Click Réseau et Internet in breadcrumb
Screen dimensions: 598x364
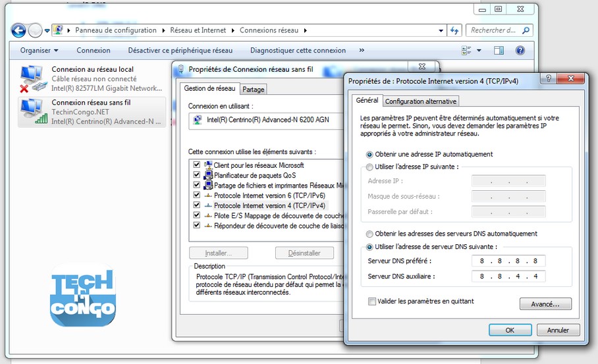tap(198, 30)
